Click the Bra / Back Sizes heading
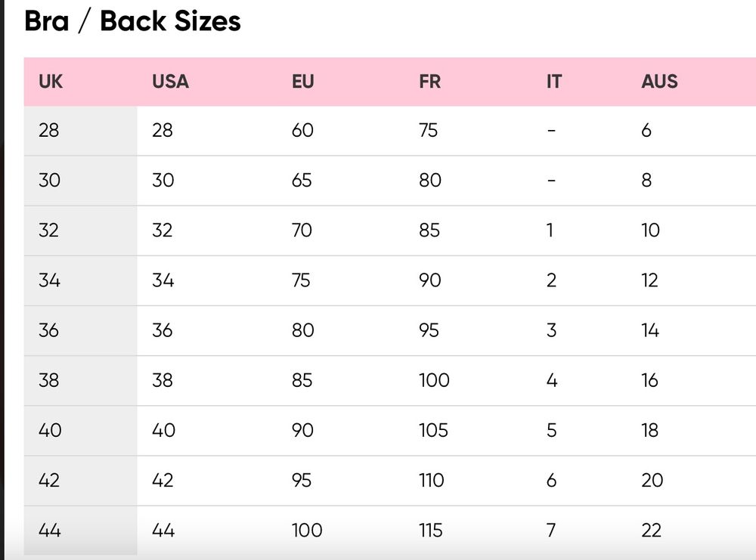This screenshot has height=560, width=756. (x=132, y=21)
